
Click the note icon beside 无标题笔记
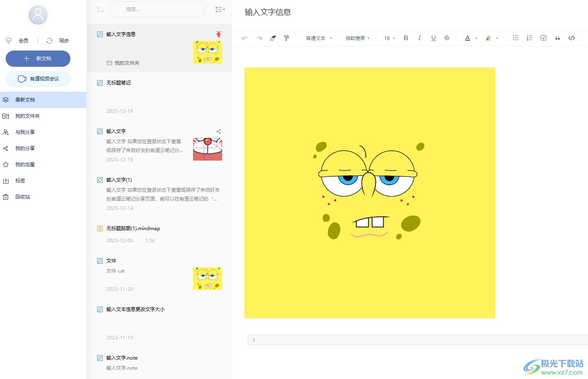(100, 83)
